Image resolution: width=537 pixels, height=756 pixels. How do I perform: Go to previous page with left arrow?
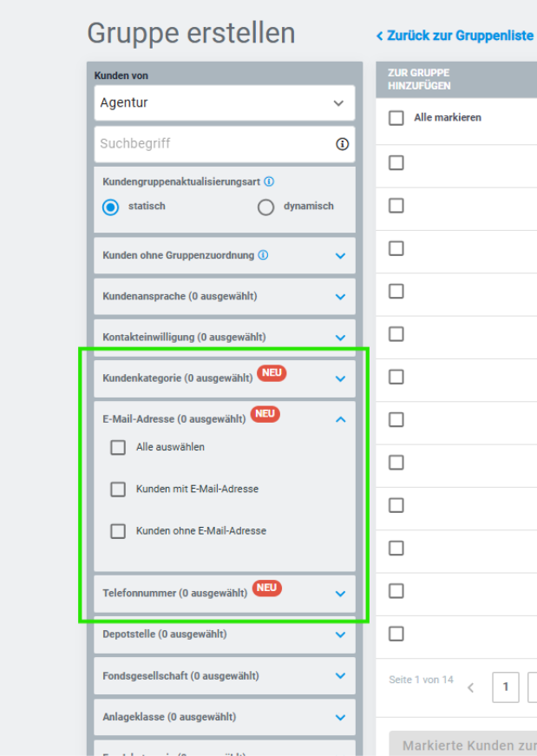click(x=471, y=687)
